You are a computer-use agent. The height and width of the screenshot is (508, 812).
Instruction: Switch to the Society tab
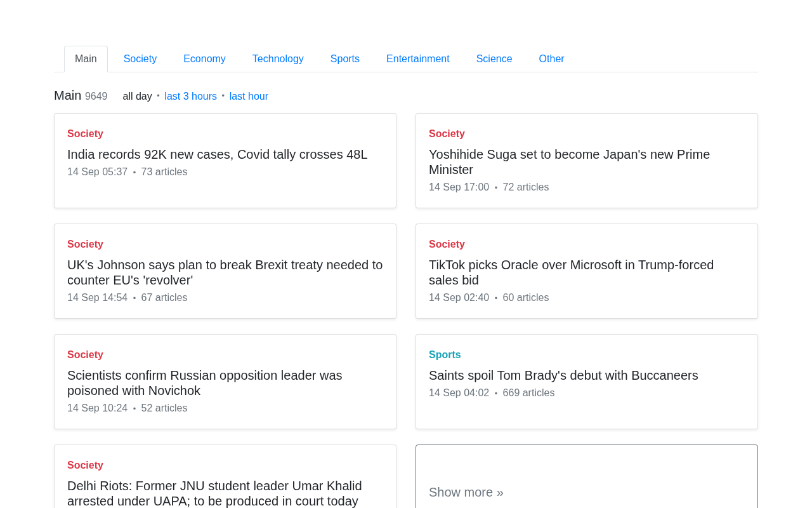(x=140, y=59)
